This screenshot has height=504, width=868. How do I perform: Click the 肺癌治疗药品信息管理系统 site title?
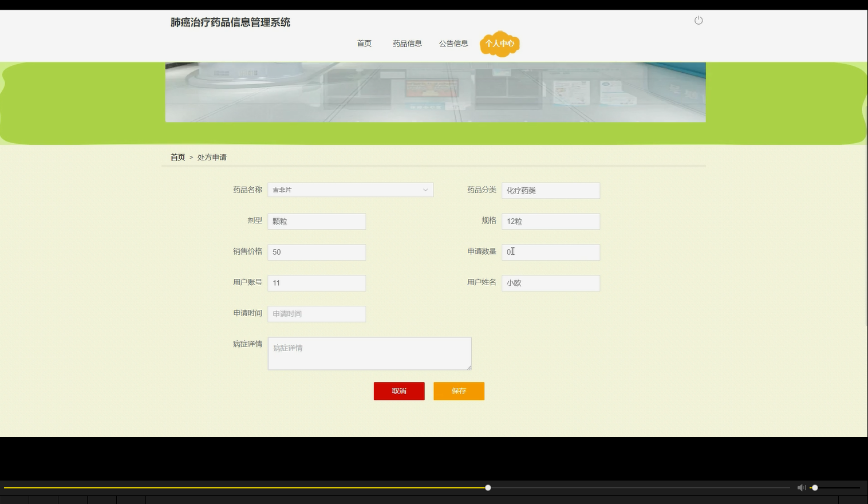point(230,22)
